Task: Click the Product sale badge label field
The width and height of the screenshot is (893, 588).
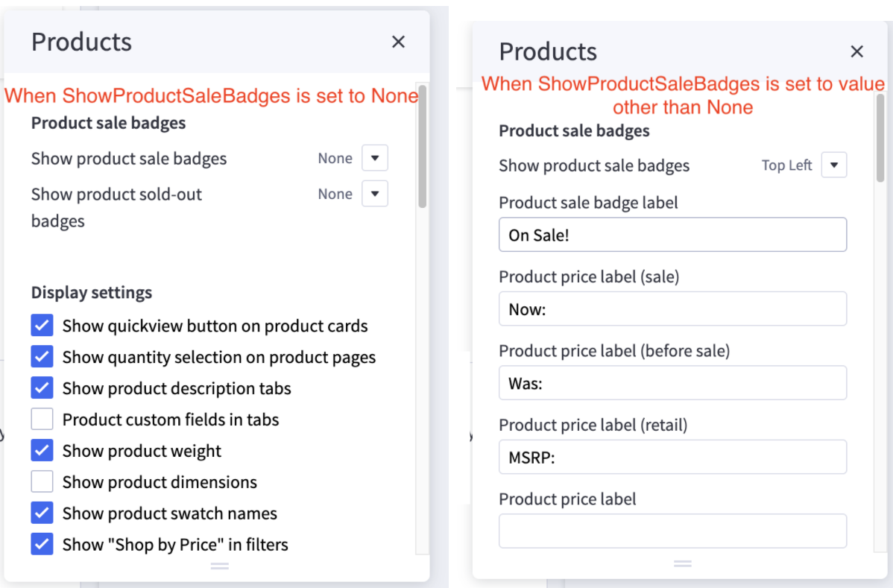Action: coord(672,235)
